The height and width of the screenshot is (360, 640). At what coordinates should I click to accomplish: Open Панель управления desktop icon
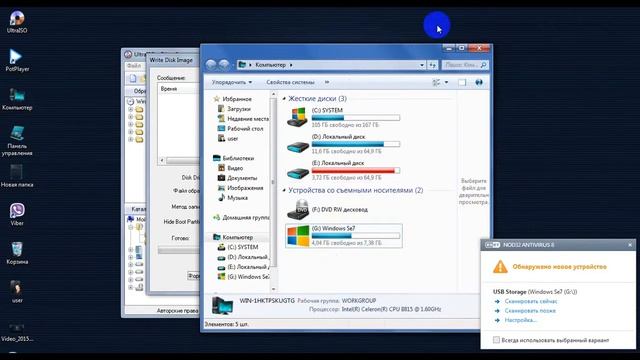click(x=17, y=141)
